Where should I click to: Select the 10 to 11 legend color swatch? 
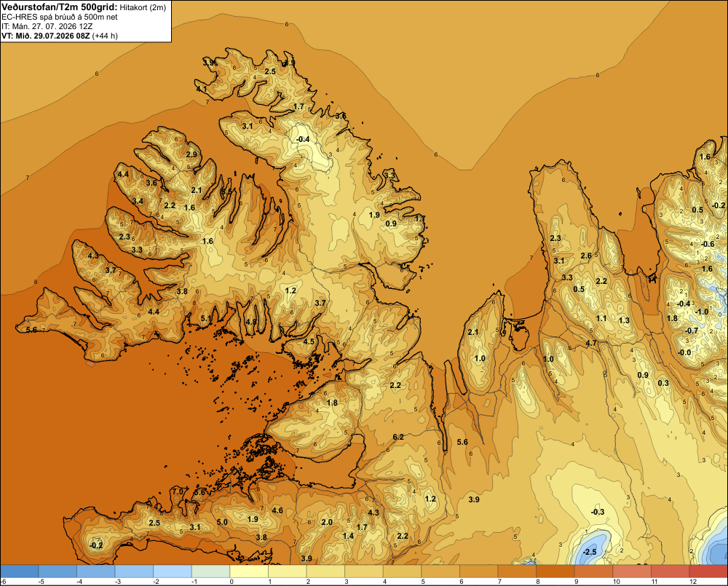(632, 571)
